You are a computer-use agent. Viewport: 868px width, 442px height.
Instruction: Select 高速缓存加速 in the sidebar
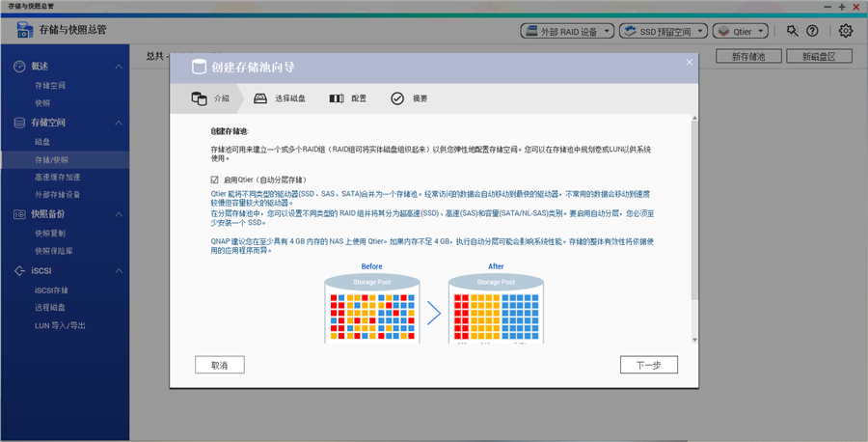58,178
